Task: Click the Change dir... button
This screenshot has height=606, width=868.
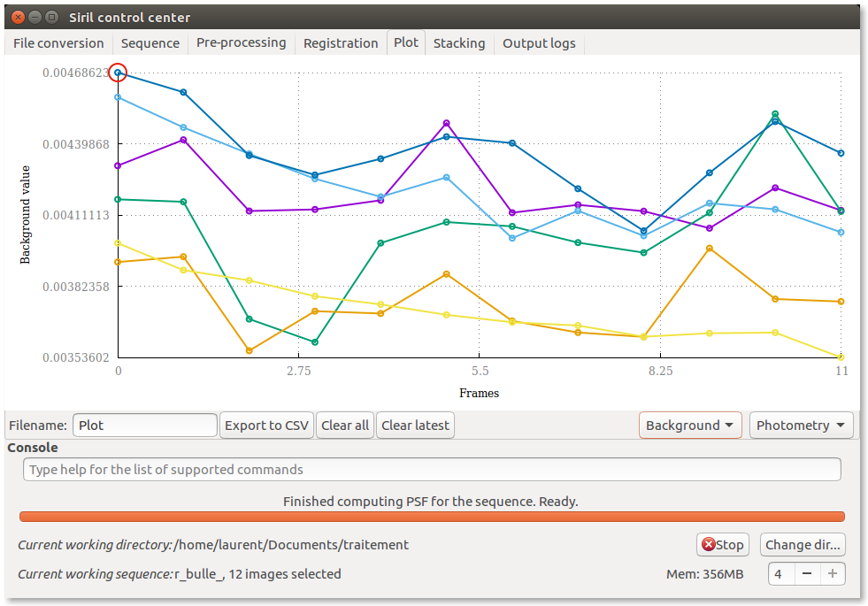Action: pyautogui.click(x=803, y=545)
